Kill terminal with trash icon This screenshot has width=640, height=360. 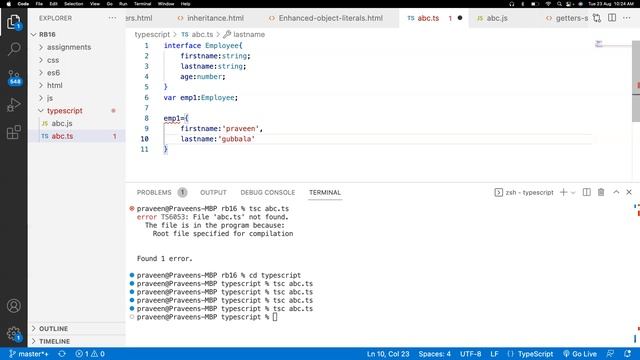point(601,192)
